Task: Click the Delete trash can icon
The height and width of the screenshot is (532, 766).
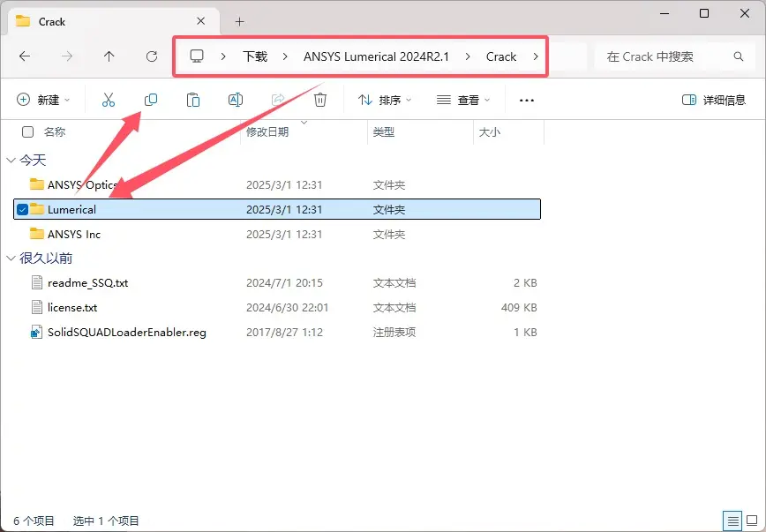Action: tap(320, 101)
